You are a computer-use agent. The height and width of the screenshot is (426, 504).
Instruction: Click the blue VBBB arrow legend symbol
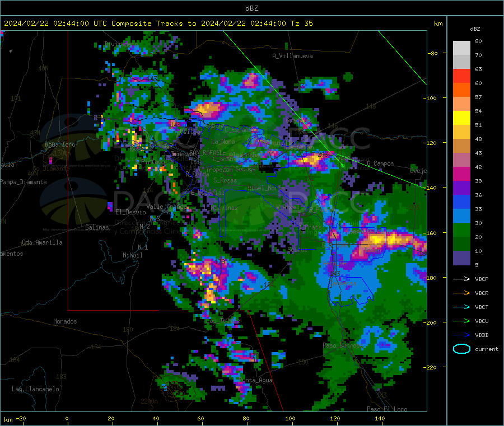click(461, 335)
